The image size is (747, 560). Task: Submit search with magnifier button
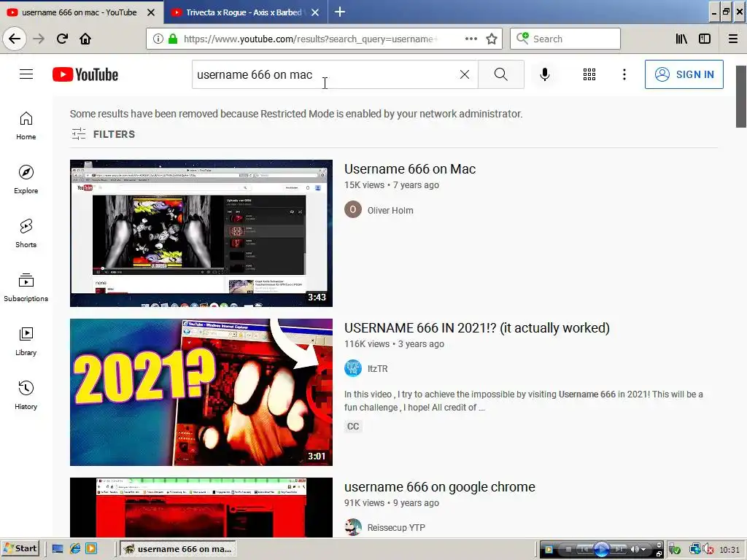point(500,74)
